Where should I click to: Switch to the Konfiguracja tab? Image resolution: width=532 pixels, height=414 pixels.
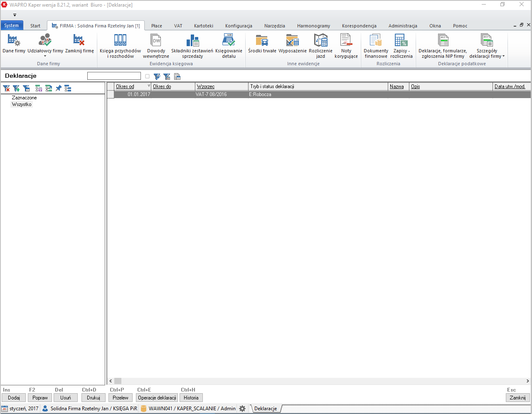coord(239,26)
